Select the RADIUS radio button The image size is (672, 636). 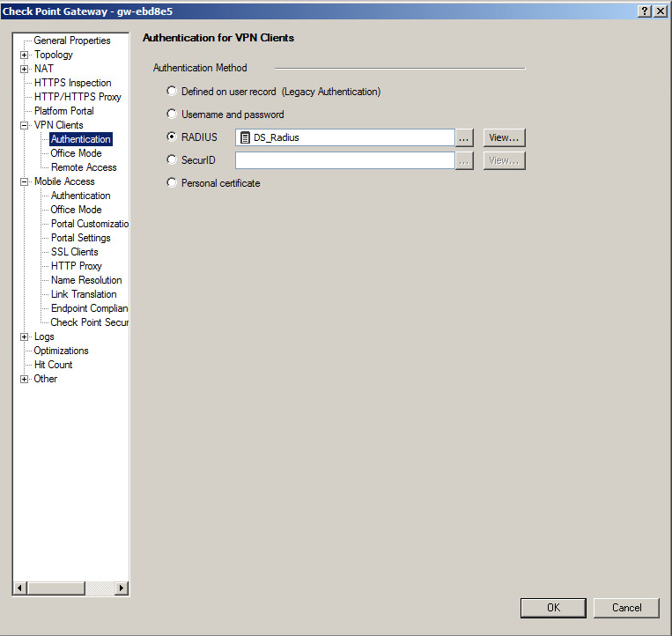[172, 137]
